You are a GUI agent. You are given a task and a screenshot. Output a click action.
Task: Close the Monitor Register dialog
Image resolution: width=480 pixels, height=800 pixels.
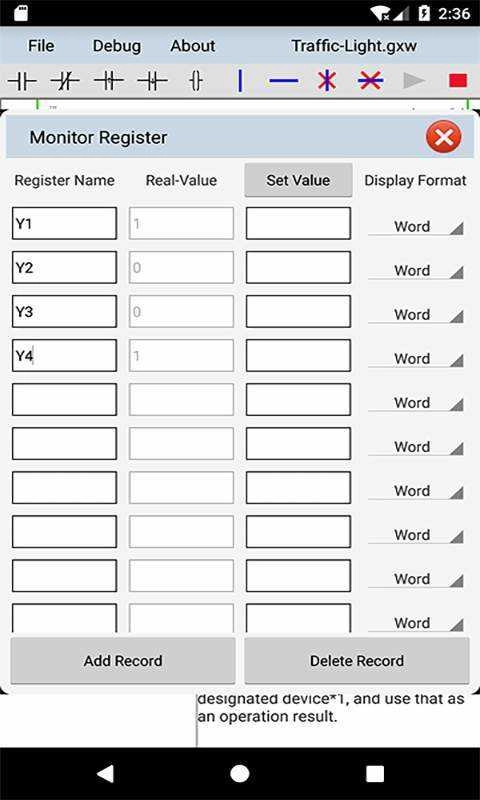click(444, 137)
